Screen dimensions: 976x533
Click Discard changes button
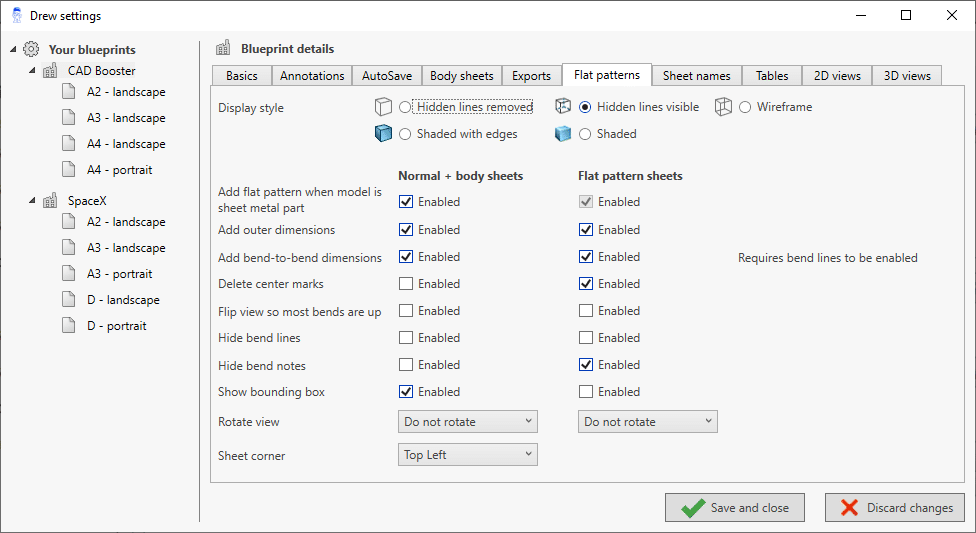[x=894, y=508]
